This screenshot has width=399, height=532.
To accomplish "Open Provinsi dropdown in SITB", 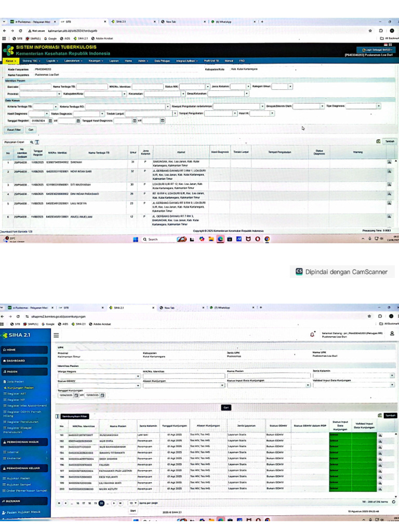I will tap(59, 94).
